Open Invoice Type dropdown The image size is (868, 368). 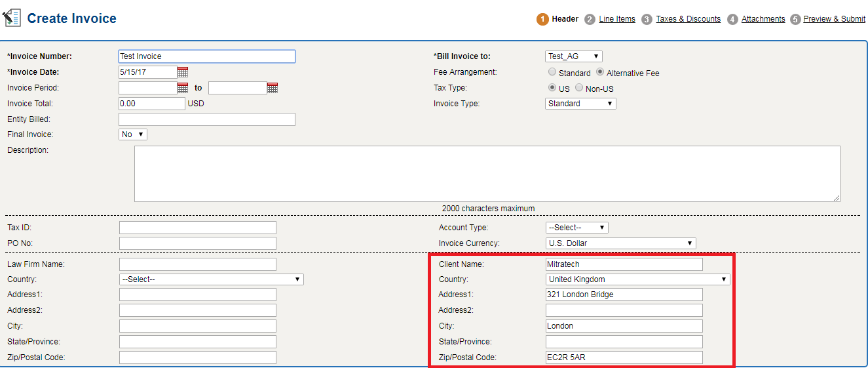[x=580, y=104]
